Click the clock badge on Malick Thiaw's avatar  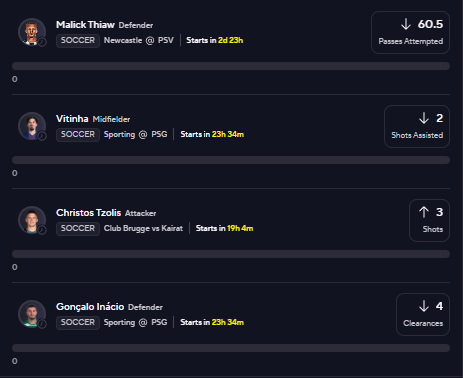pos(42,42)
